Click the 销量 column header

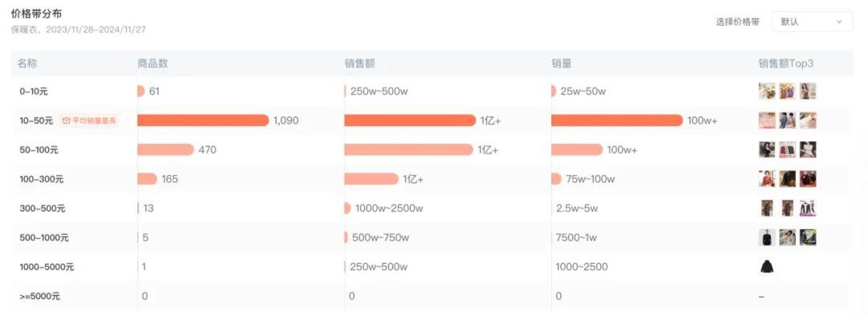pyautogui.click(x=561, y=63)
